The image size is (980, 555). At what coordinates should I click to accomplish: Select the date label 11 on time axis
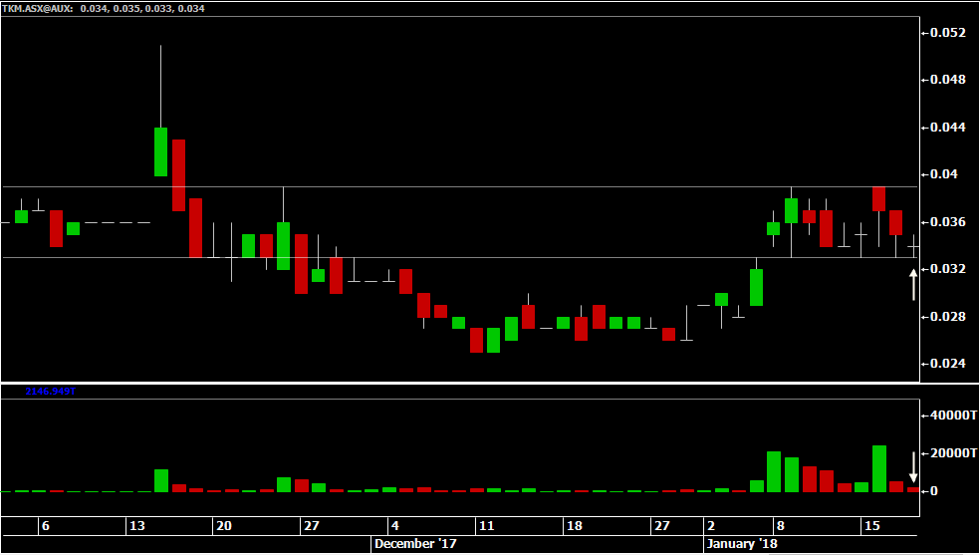click(x=486, y=526)
